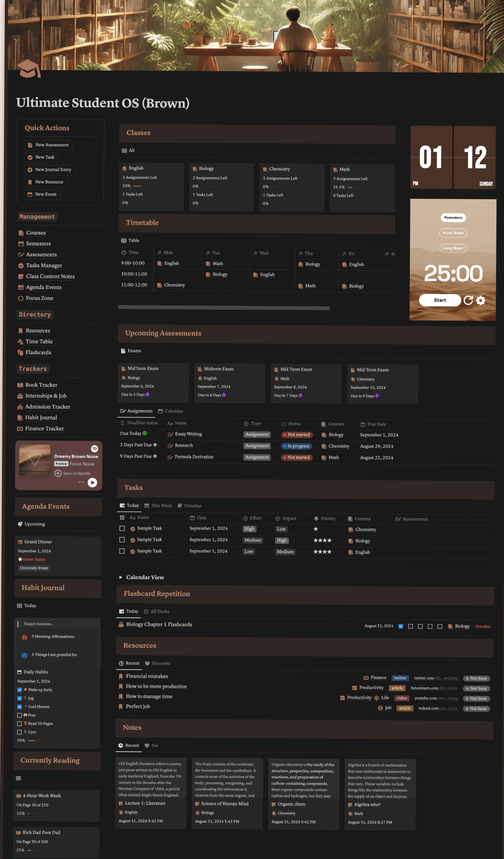Open Spotify widget more options dots
The height and width of the screenshot is (859, 504).
coord(81,482)
